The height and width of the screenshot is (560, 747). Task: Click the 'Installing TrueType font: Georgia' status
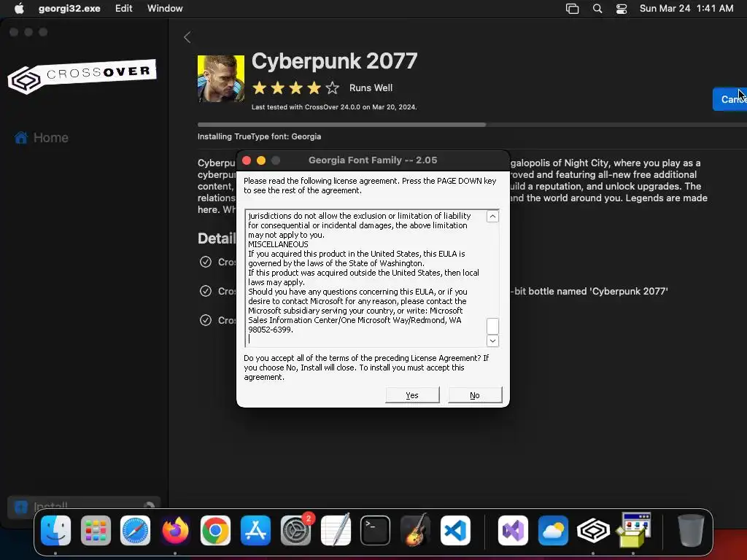[x=259, y=136]
